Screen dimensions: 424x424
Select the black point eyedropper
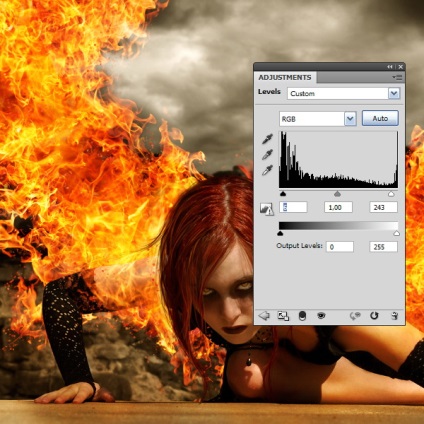267,139
